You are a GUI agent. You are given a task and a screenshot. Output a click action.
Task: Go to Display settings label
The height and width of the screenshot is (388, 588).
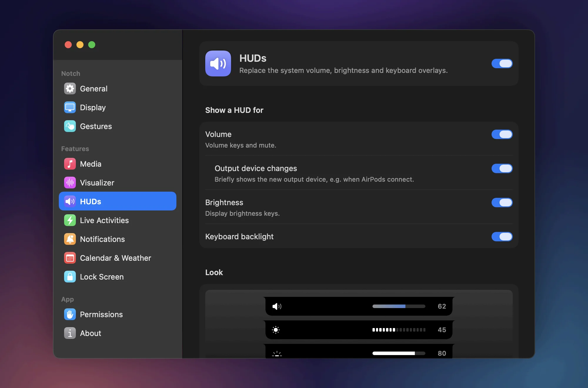tap(93, 108)
